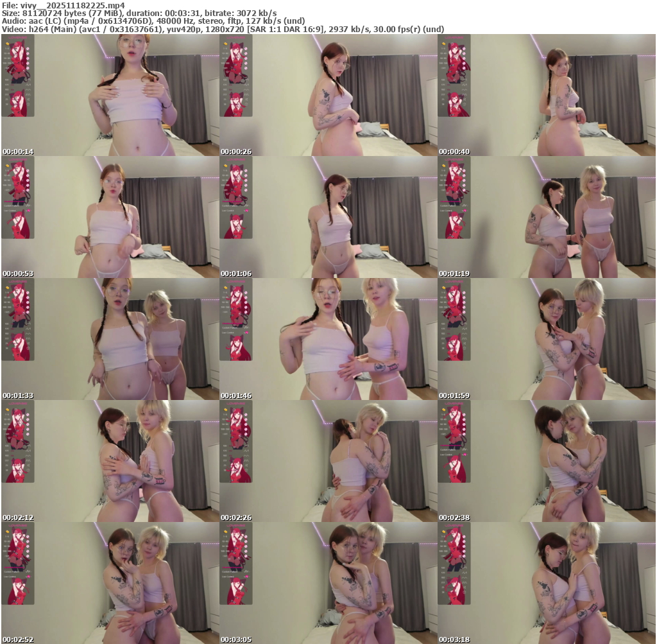Screen dimensions: 657x644
Task: Open the last frame at 00:03:18
Action: click(546, 583)
